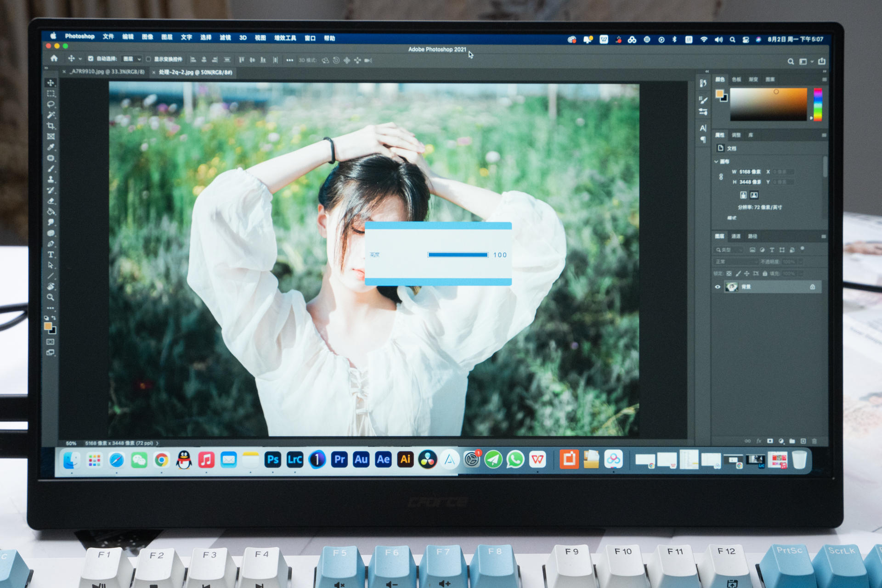Click the lock icon on 背景 layer
This screenshot has height=588, width=882.
[x=812, y=286]
